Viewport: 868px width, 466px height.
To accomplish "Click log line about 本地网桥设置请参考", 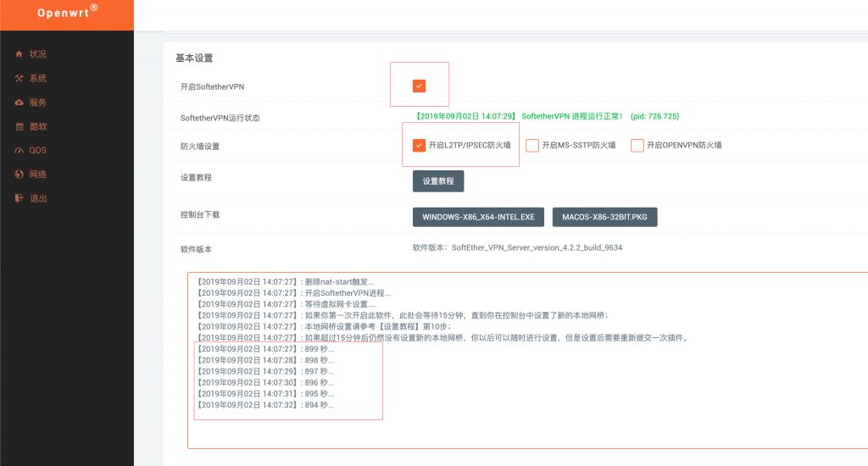I will 325,326.
